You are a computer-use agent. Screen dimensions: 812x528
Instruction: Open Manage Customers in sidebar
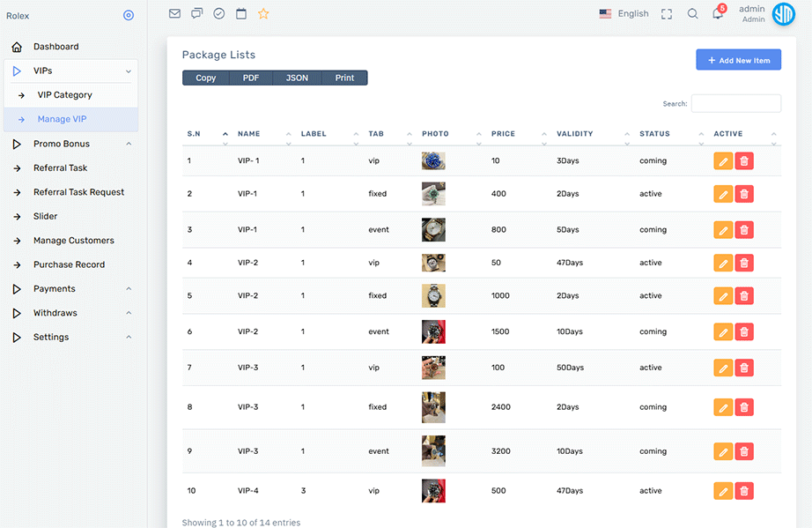click(x=73, y=241)
